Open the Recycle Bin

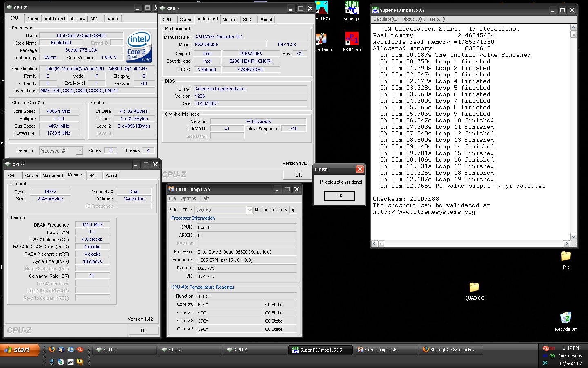tap(566, 322)
